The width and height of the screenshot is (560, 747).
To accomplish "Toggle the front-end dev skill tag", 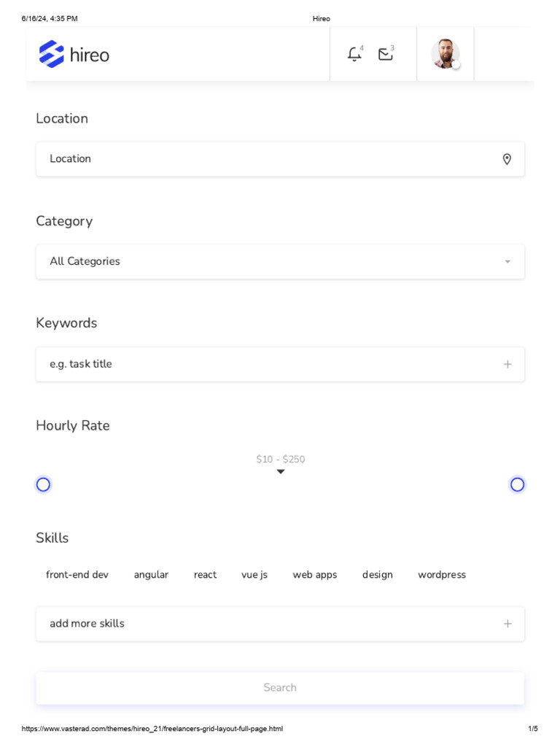I will (x=77, y=575).
